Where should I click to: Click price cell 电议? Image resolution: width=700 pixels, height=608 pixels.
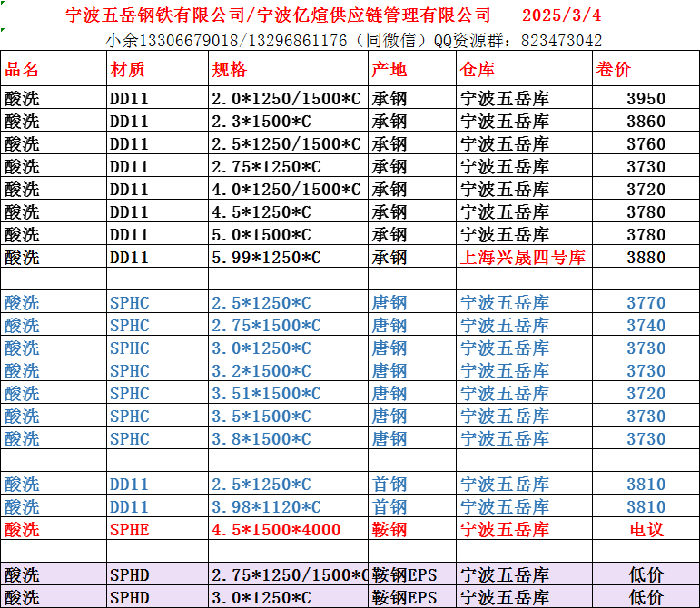point(646,530)
